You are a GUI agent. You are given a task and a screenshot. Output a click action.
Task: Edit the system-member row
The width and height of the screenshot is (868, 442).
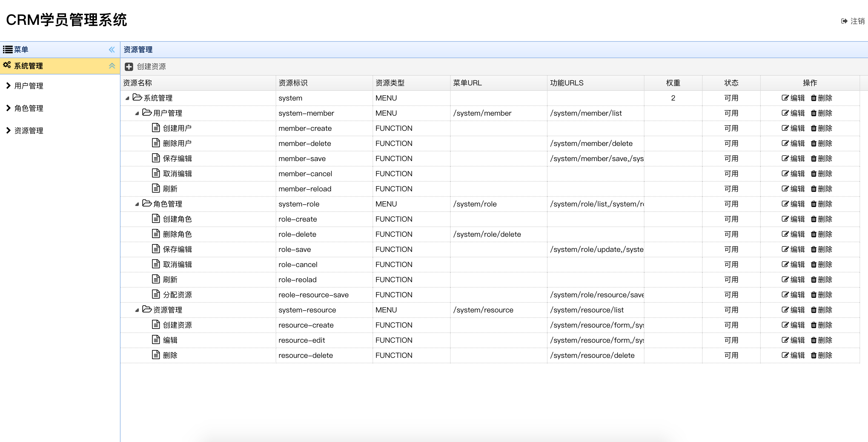pos(793,113)
